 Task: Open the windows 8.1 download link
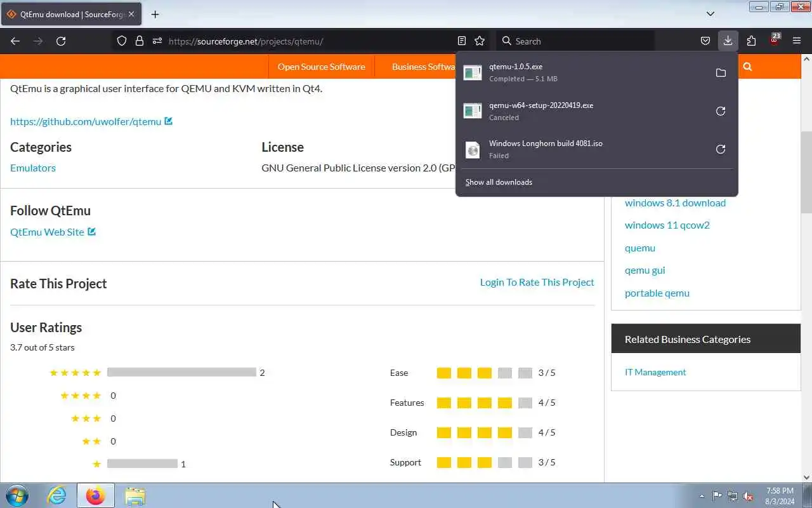point(675,203)
